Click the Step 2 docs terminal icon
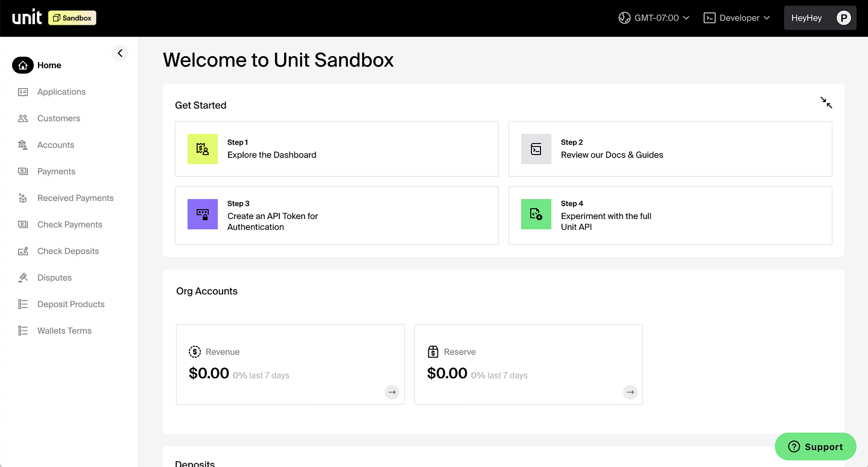The height and width of the screenshot is (467, 868). click(536, 149)
